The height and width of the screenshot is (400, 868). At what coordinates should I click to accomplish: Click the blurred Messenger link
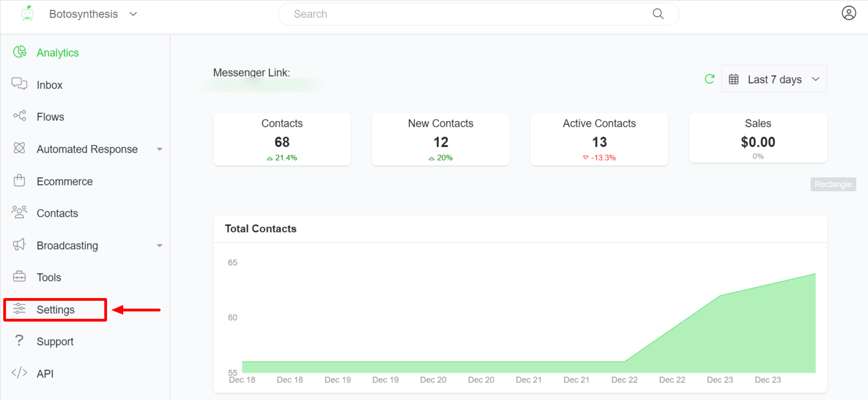263,85
